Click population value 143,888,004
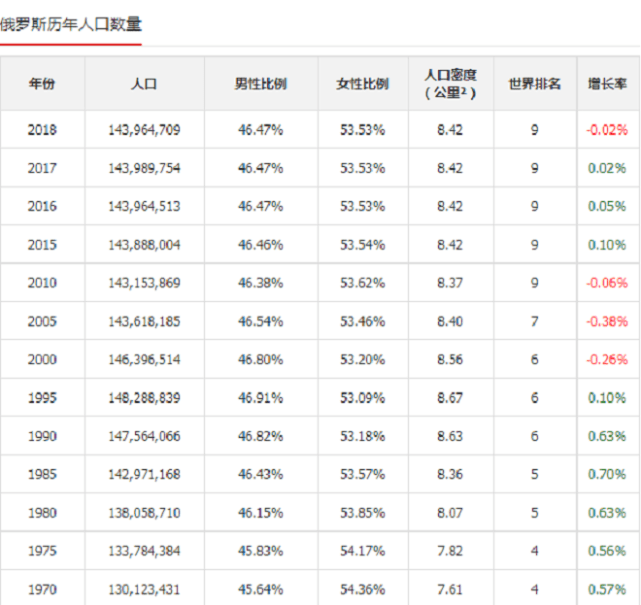Screen dimensions: 641x605 [x=144, y=245]
